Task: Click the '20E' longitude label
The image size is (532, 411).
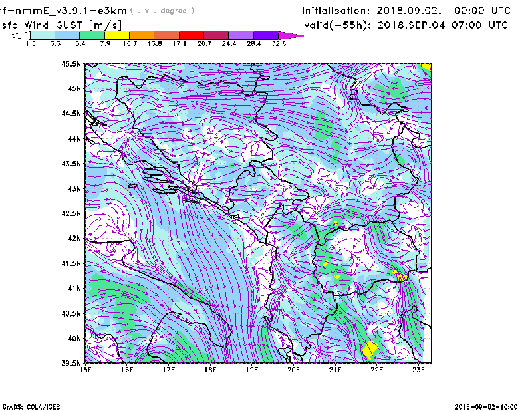Action: point(293,370)
